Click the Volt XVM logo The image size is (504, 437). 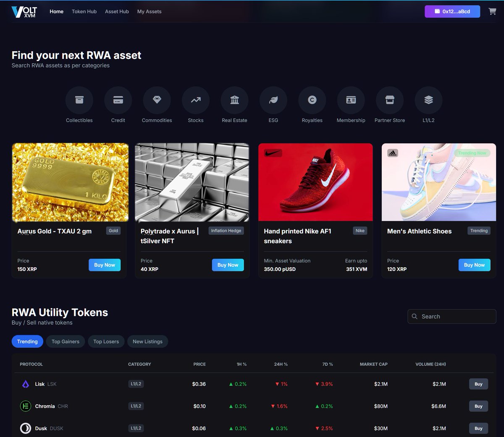click(x=24, y=12)
